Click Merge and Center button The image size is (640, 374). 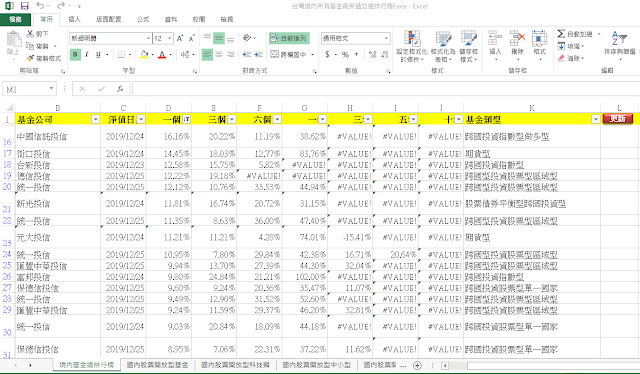(289, 54)
